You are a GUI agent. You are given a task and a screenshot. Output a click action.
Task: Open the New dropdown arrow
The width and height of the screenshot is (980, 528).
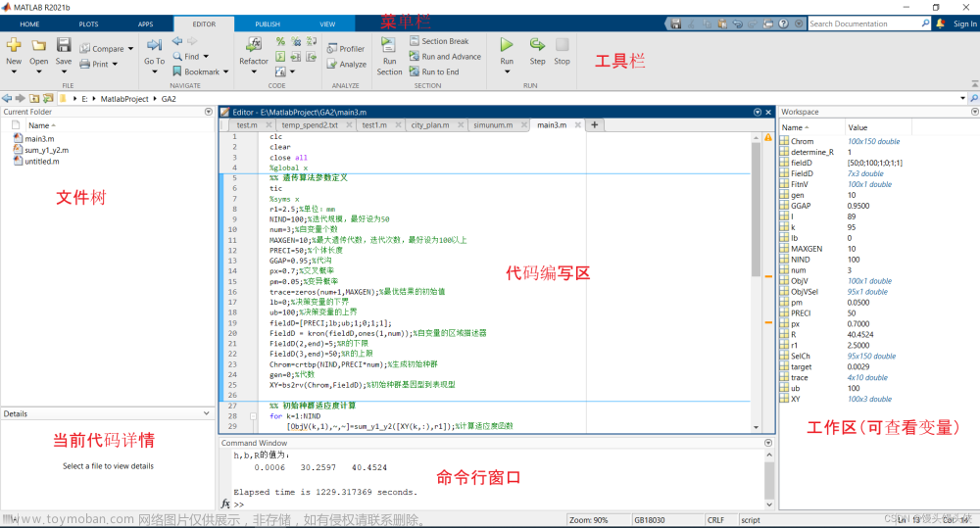pyautogui.click(x=14, y=72)
